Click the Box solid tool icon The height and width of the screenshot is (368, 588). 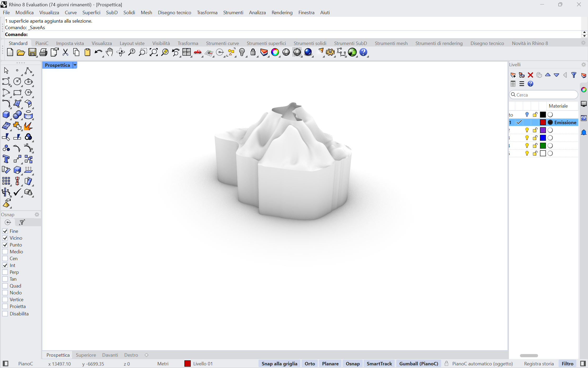coord(6,115)
